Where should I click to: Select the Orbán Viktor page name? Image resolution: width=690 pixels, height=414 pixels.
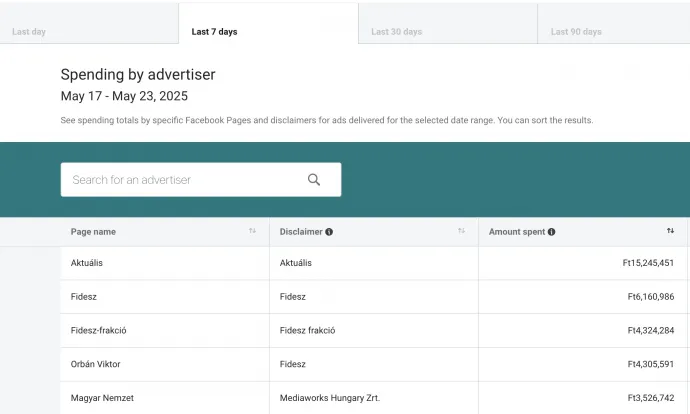[95, 364]
